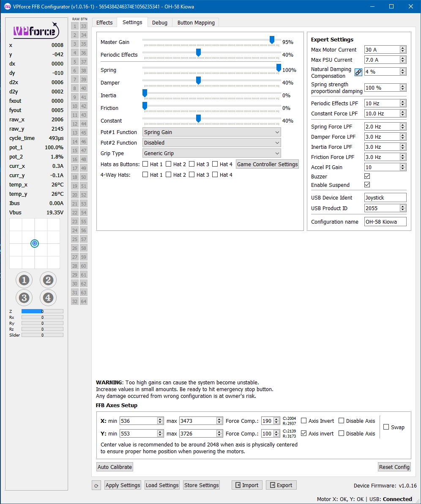Viewport: 421px width, 504px height.
Task: Open the Pot#1 Function dropdown
Action: point(211,132)
